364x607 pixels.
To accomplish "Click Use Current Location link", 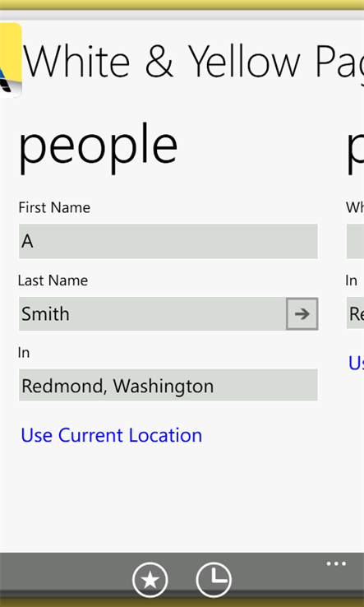I will coord(112,435).
